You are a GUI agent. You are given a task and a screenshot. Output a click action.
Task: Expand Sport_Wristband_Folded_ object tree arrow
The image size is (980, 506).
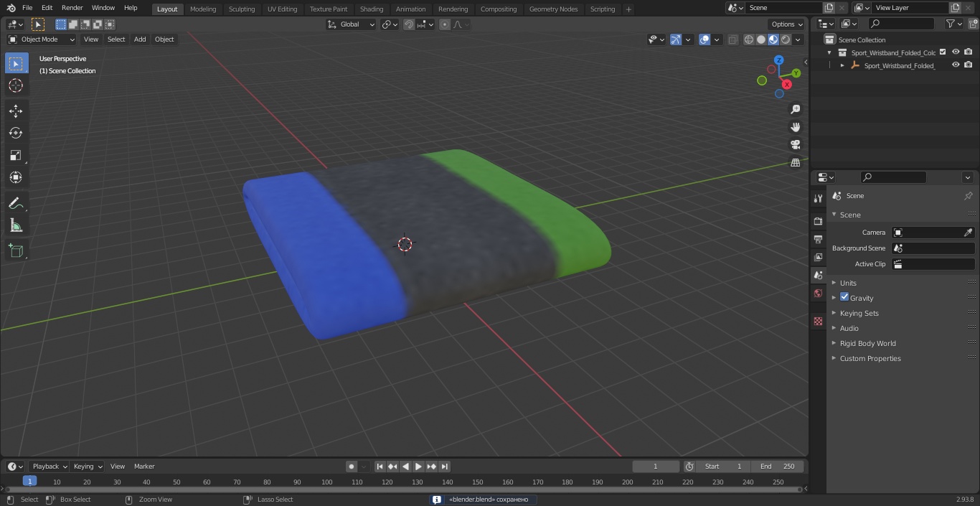click(x=842, y=65)
